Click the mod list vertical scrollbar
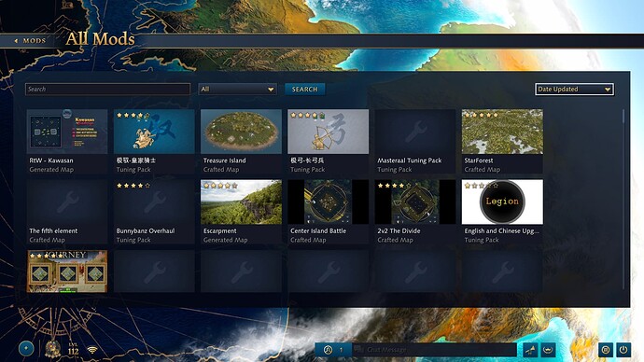The image size is (644, 362). coord(623,199)
